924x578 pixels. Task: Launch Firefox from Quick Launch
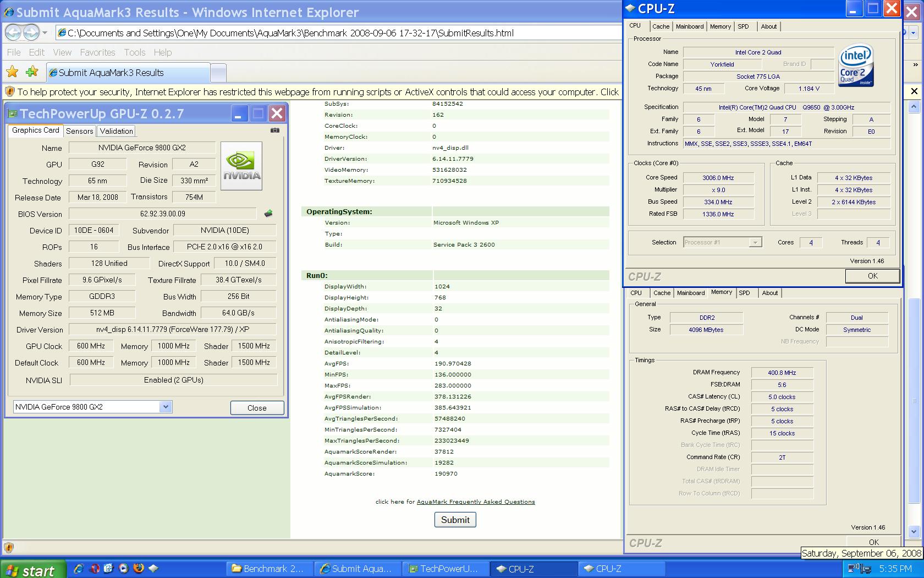pyautogui.click(x=139, y=568)
